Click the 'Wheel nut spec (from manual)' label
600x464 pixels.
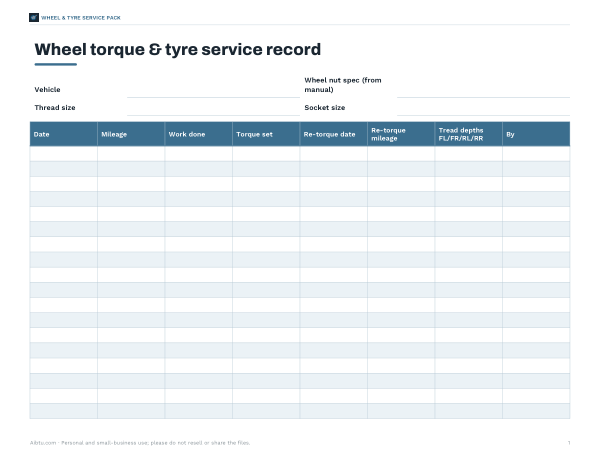click(343, 85)
